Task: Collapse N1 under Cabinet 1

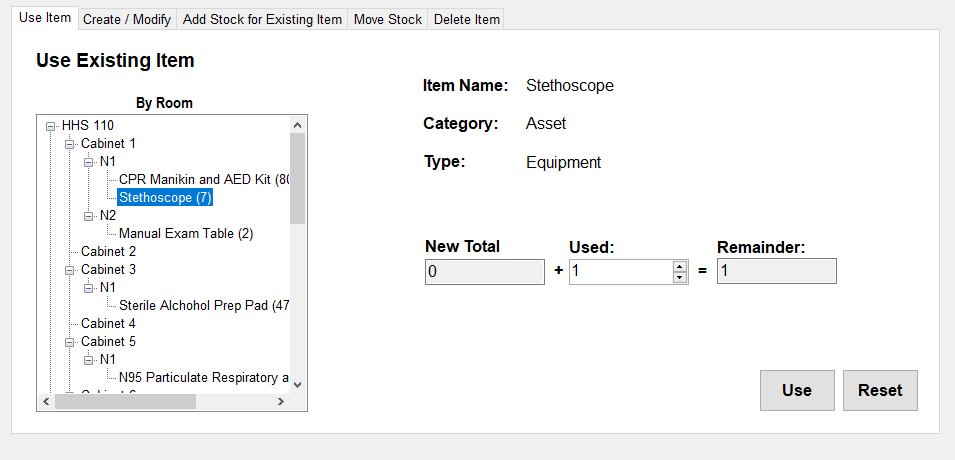Action: pos(88,162)
